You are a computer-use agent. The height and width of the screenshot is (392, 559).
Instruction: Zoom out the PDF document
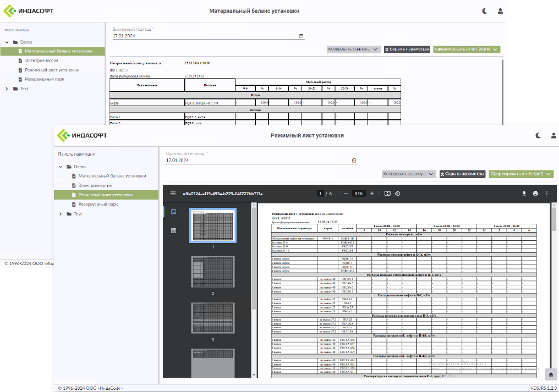click(x=346, y=194)
